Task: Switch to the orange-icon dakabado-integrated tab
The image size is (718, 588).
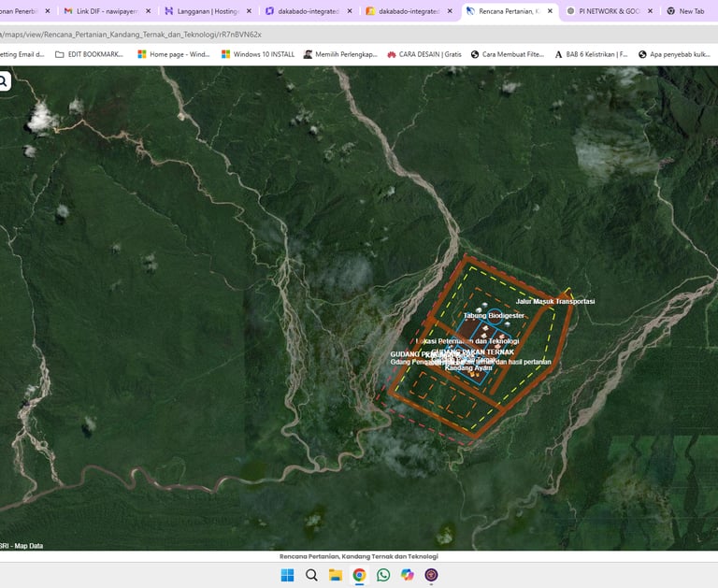Action: 409,11
